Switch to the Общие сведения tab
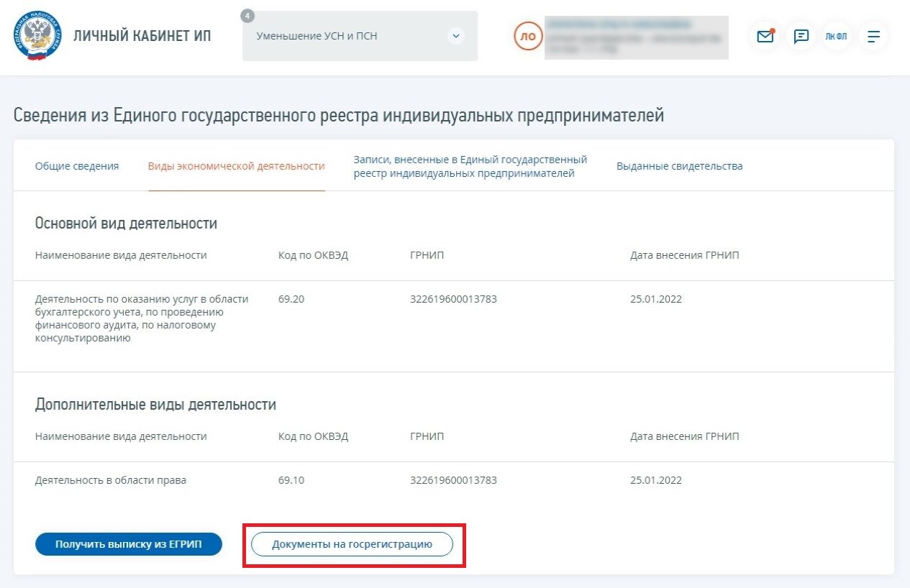The height and width of the screenshot is (588, 910). click(x=77, y=166)
